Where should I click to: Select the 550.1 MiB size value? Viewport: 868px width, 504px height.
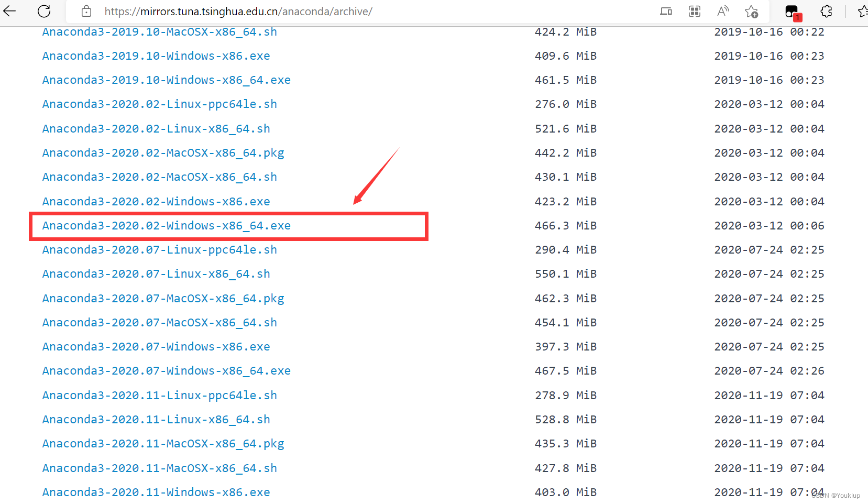click(566, 274)
